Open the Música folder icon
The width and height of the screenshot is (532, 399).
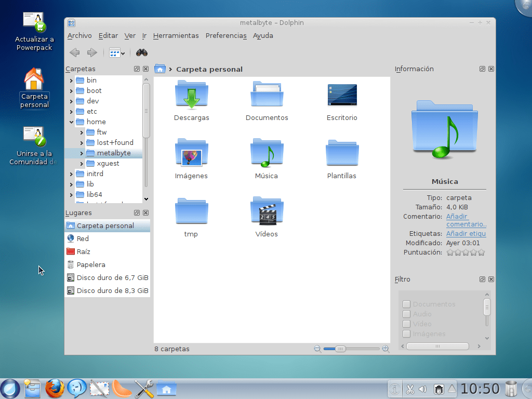pyautogui.click(x=267, y=153)
